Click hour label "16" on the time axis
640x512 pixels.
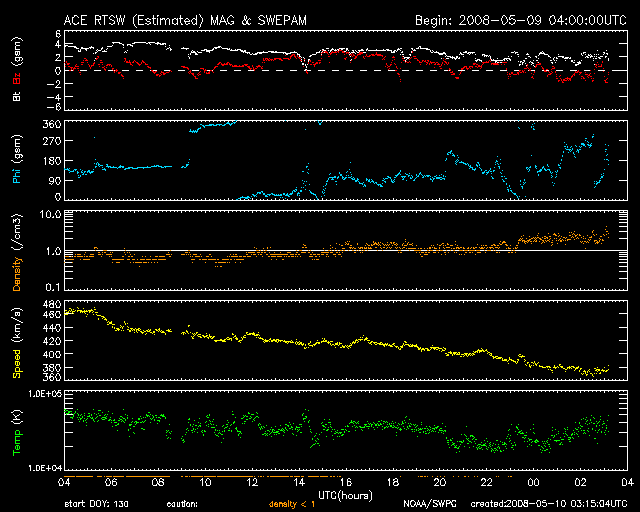[x=346, y=483]
